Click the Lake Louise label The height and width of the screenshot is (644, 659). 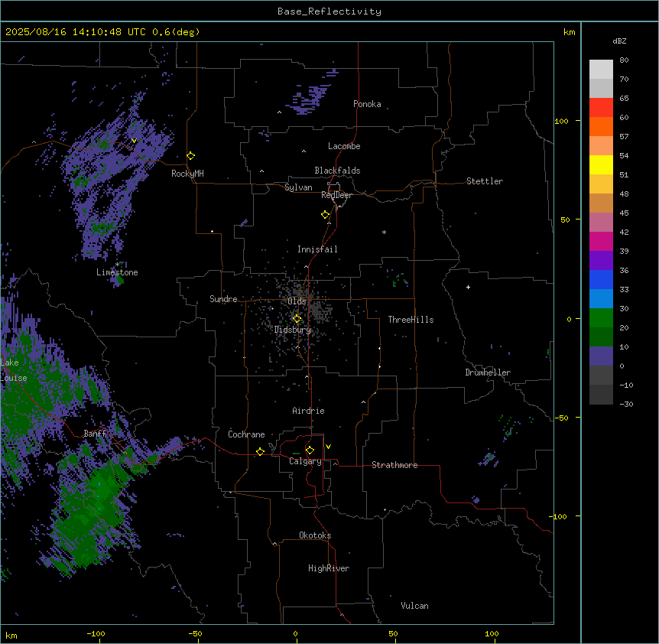(x=14, y=370)
